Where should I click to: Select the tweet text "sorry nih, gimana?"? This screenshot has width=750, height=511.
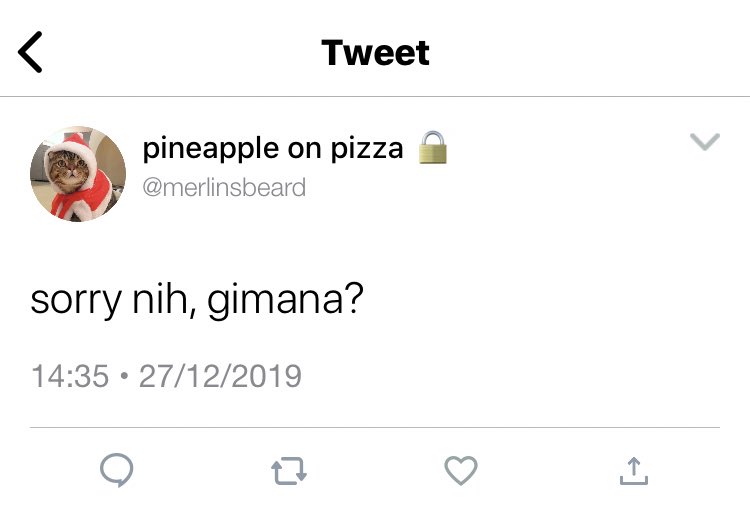[x=196, y=299]
